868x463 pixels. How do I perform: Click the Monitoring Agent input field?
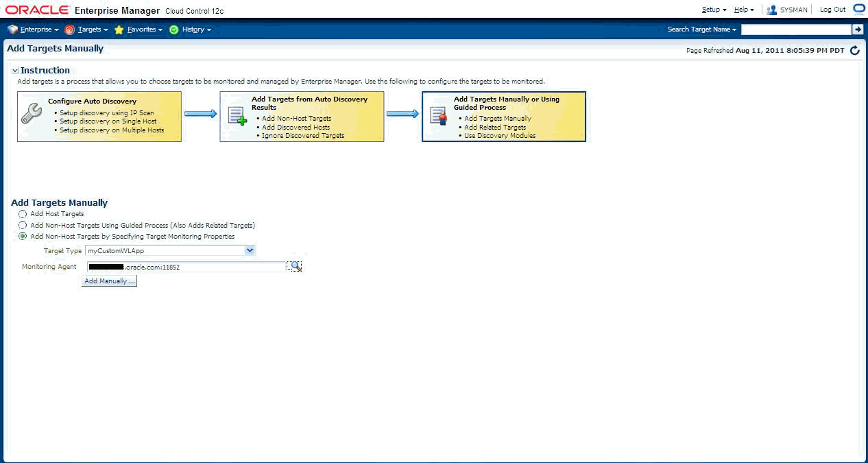186,267
